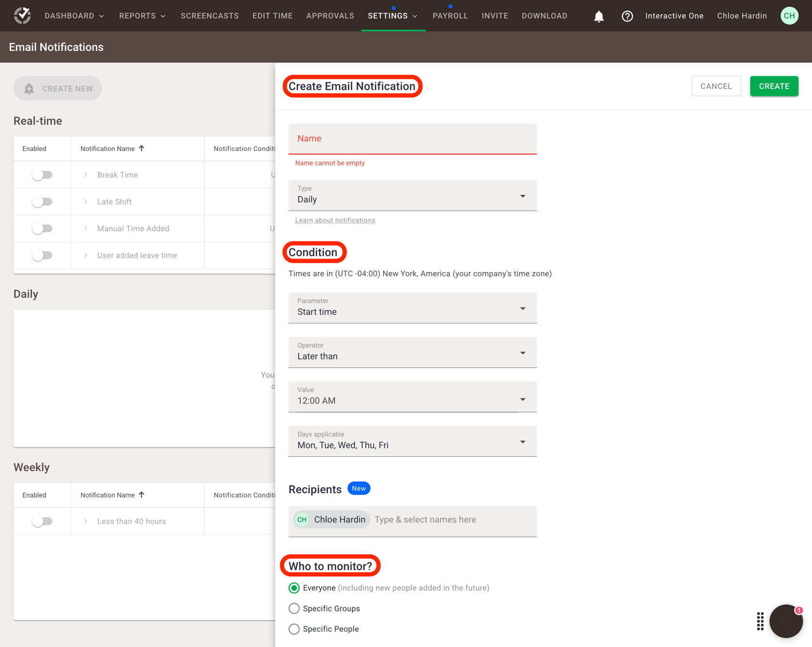Screen dimensions: 812x647
Task: Switch to the Approvals tab
Action: pyautogui.click(x=330, y=16)
